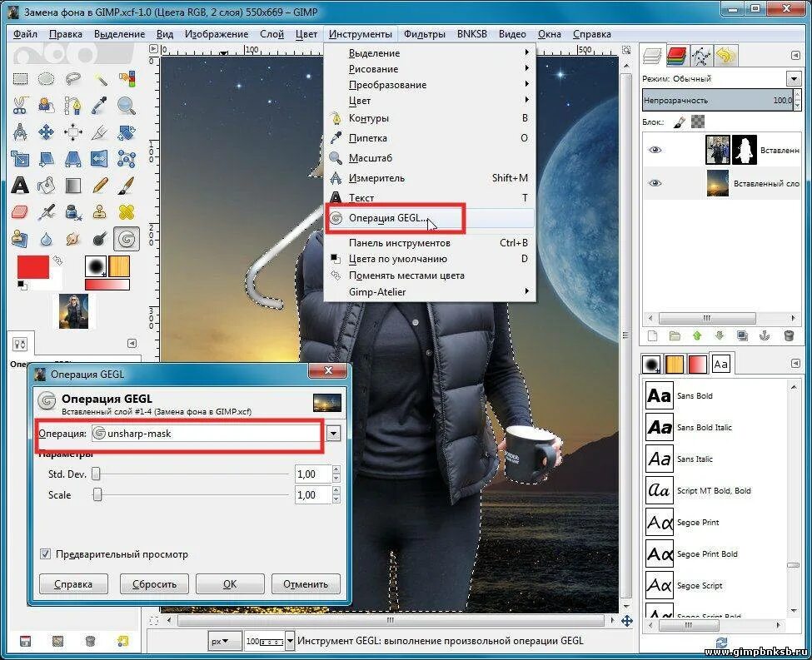Image resolution: width=812 pixels, height=660 pixels.
Task: Toggle lock pixels brush icon
Action: pyautogui.click(x=679, y=122)
